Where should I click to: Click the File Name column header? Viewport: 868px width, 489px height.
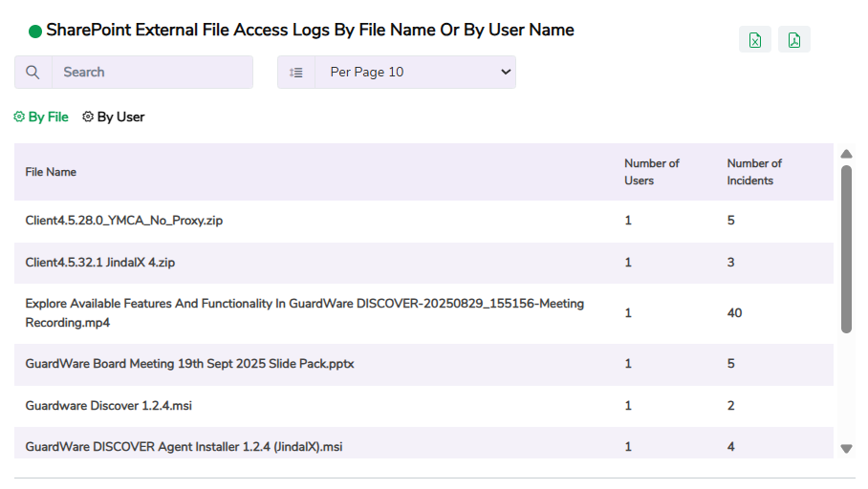51,172
